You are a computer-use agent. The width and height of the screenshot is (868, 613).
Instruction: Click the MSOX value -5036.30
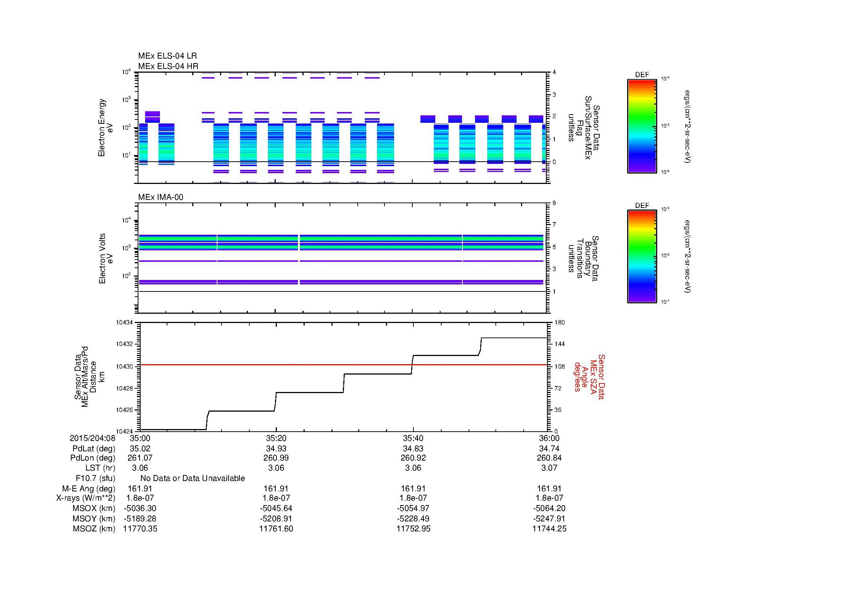pos(140,509)
